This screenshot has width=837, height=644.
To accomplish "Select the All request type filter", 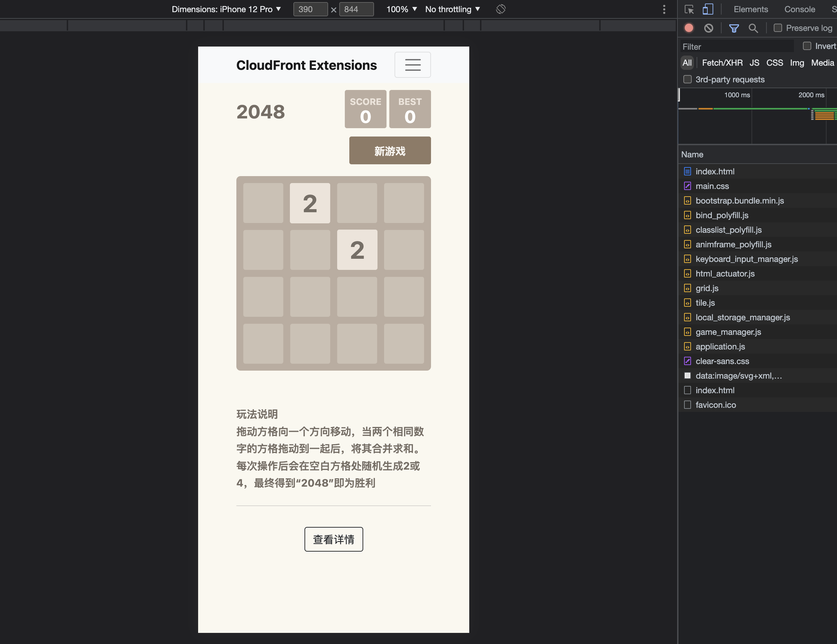I will tap(687, 63).
